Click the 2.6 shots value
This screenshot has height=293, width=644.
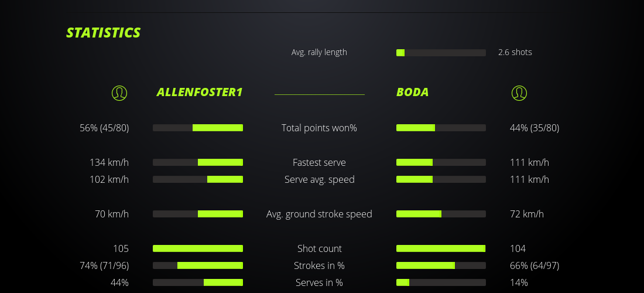515,52
